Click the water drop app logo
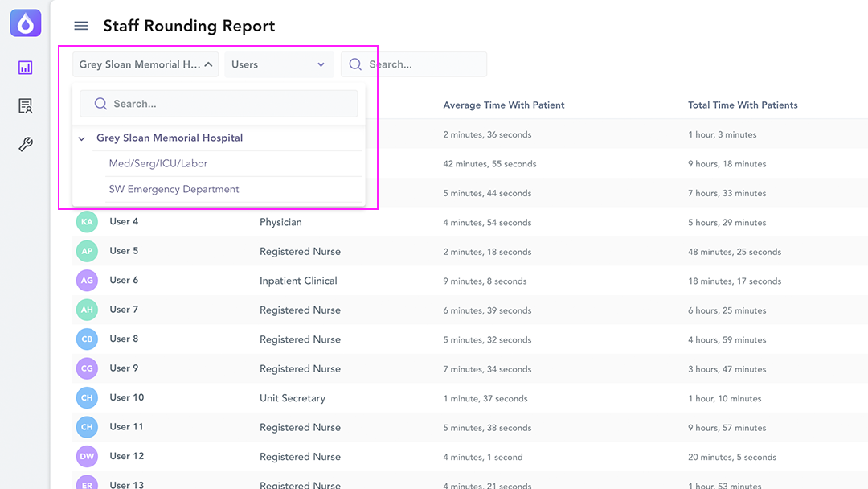The image size is (868, 489). coord(26,23)
